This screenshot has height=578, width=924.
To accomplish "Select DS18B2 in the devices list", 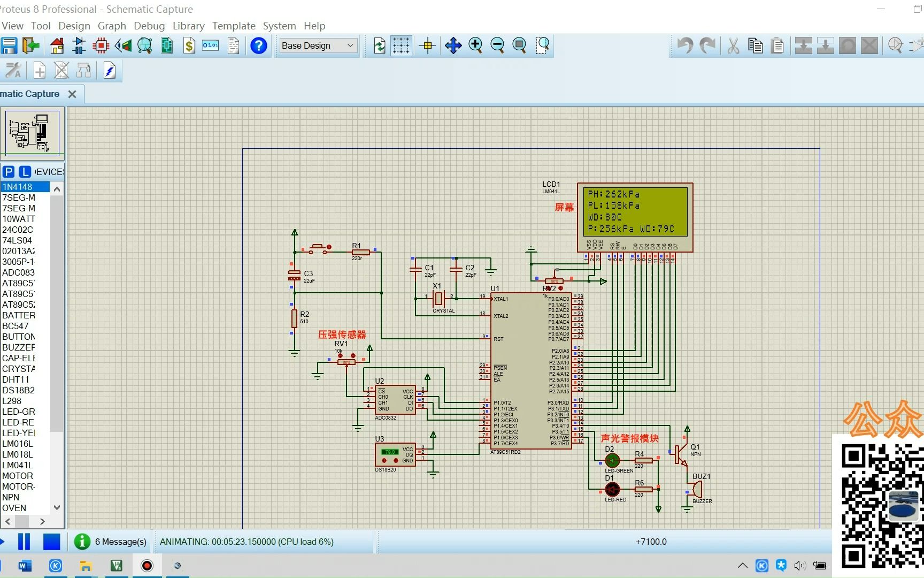I will pos(25,390).
